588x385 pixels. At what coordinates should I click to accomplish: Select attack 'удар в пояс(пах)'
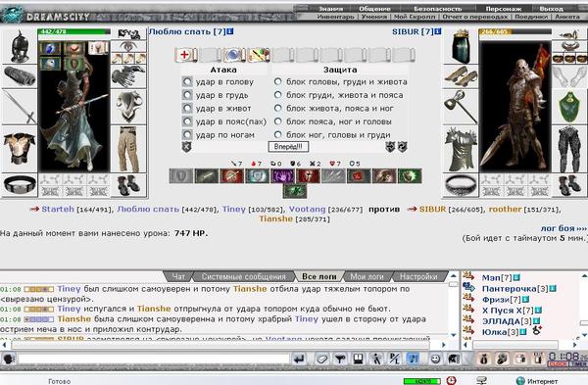187,121
